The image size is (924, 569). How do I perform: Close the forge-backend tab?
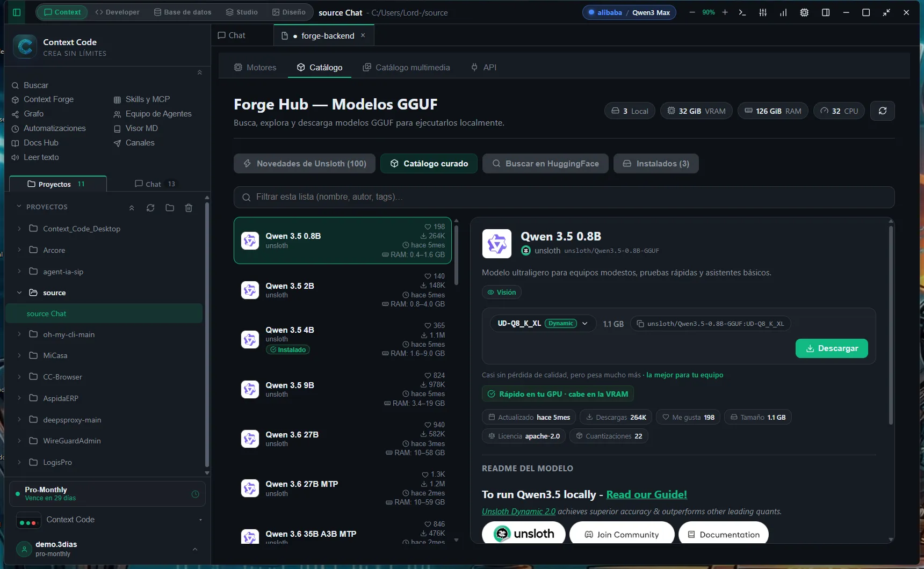pos(363,35)
